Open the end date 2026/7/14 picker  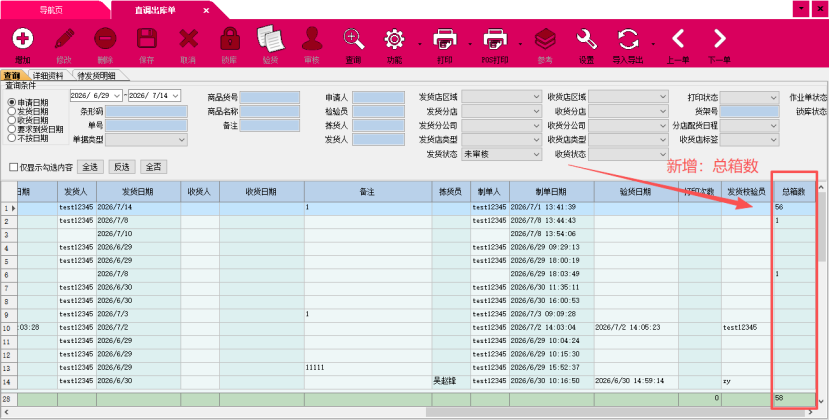[176, 96]
